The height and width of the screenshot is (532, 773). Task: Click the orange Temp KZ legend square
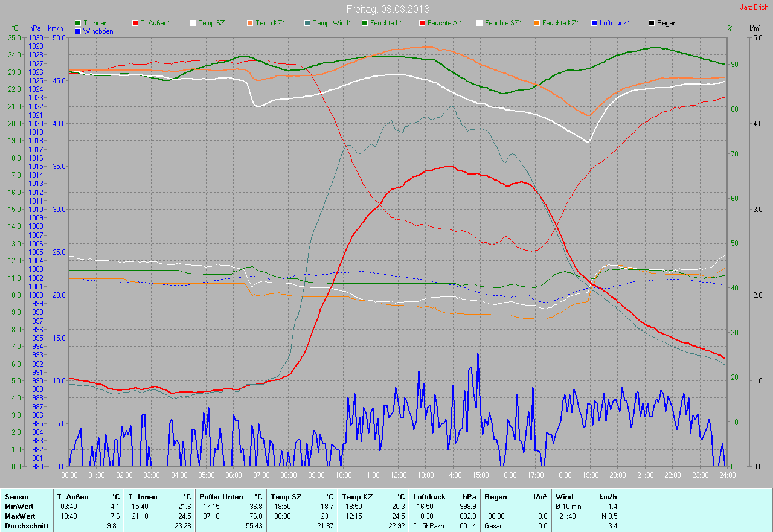click(250, 23)
